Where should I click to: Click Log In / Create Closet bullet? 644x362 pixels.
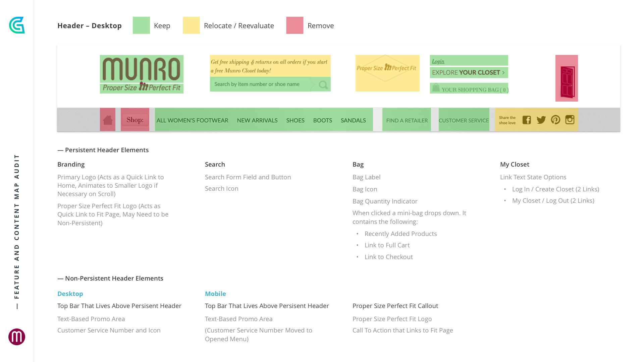point(555,189)
